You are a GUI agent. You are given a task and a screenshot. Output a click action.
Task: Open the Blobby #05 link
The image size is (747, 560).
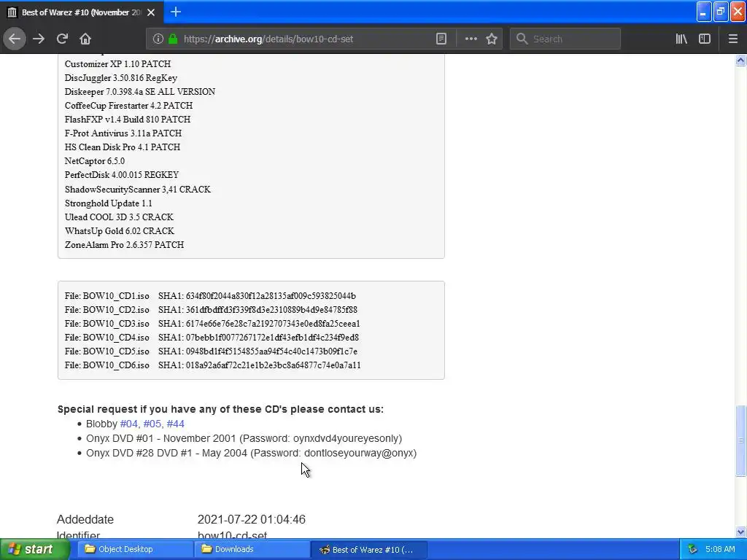[x=152, y=424]
